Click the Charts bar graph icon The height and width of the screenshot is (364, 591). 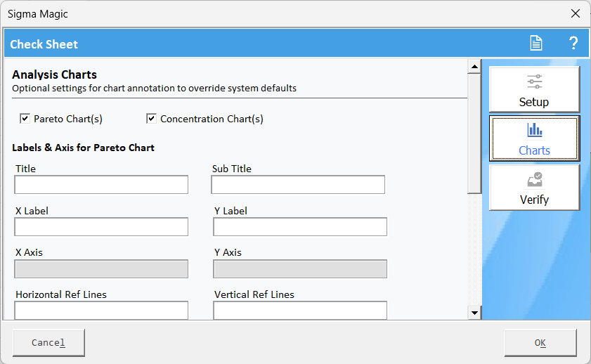pyautogui.click(x=534, y=130)
